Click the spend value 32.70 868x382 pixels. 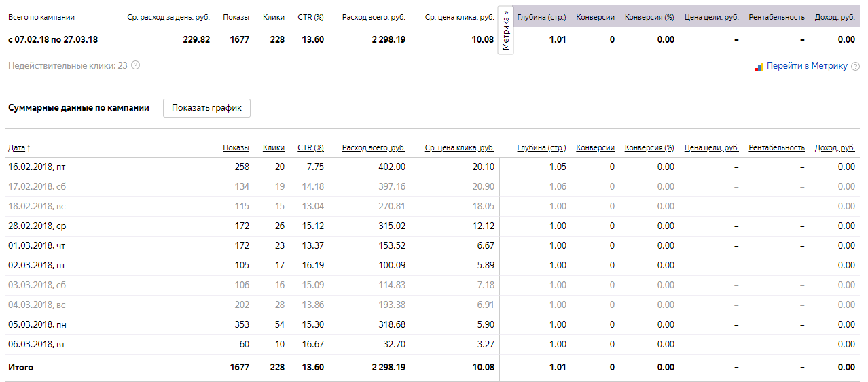coord(395,344)
